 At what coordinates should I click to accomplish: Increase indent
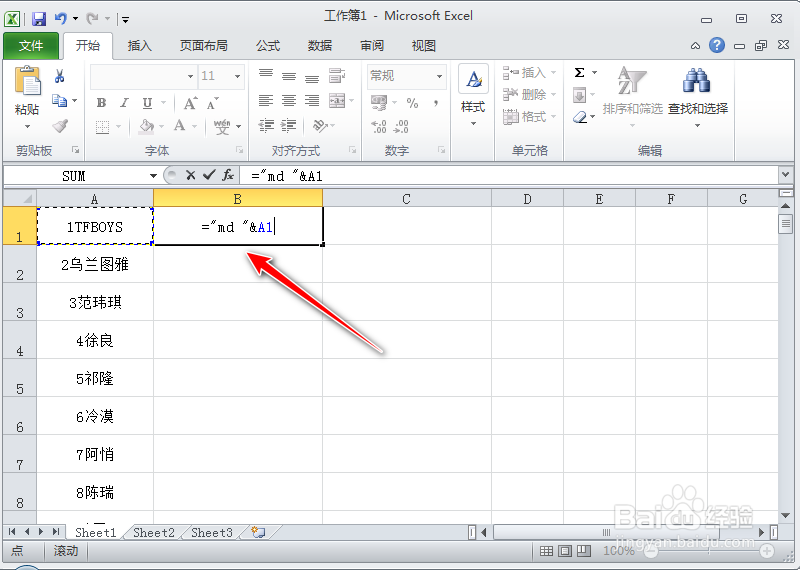(289, 125)
